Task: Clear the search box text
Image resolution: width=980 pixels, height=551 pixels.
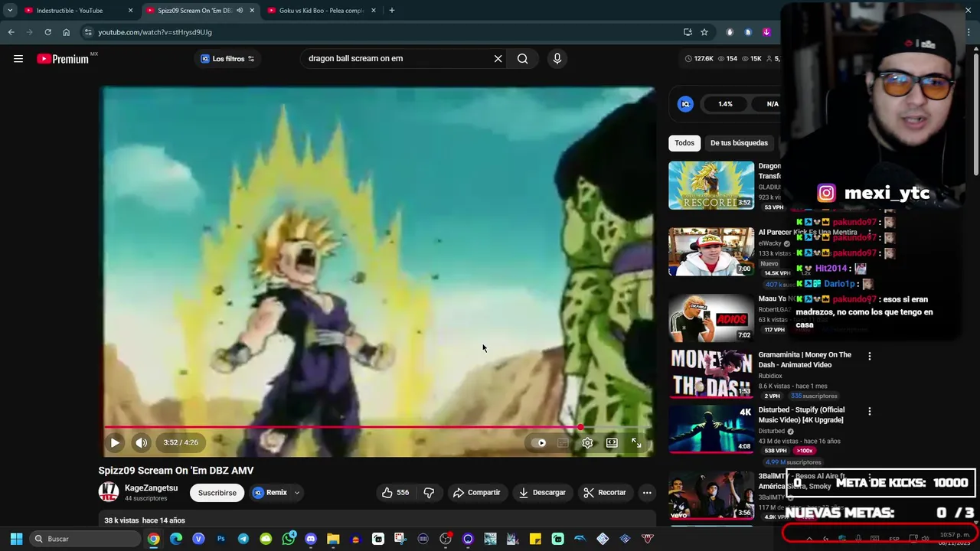Action: pyautogui.click(x=498, y=58)
